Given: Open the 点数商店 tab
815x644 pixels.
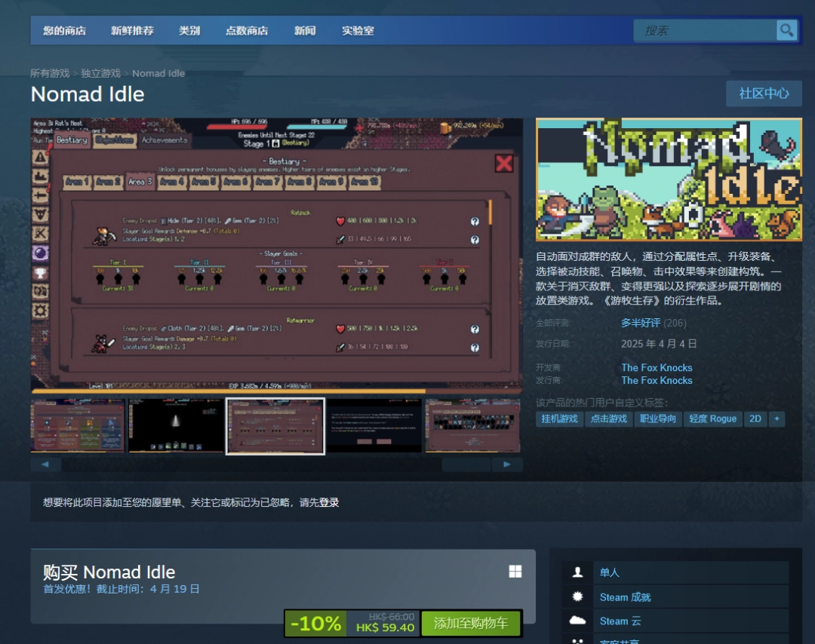Looking at the screenshot, I should pos(247,31).
